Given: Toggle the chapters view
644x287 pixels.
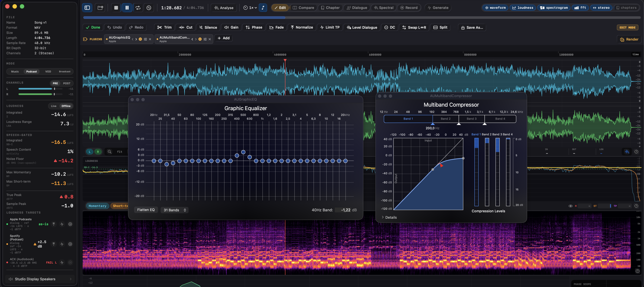Looking at the screenshot, I should tap(626, 8).
